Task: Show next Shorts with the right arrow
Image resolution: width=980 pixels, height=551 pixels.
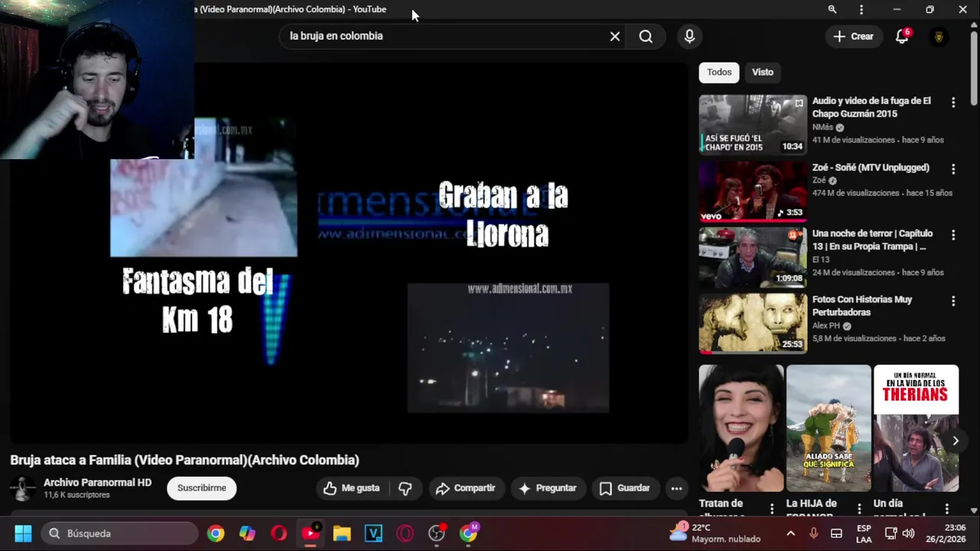Action: coord(955,441)
